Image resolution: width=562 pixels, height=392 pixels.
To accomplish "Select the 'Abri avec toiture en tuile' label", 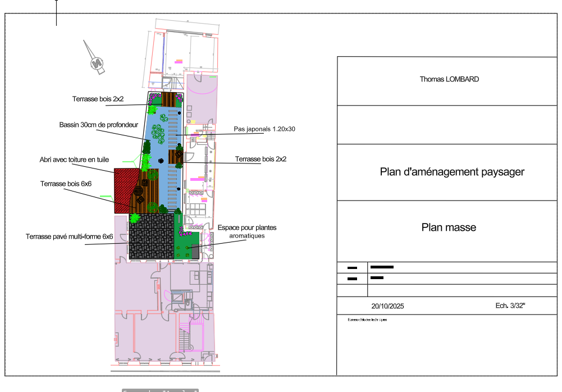I will pyautogui.click(x=74, y=159).
